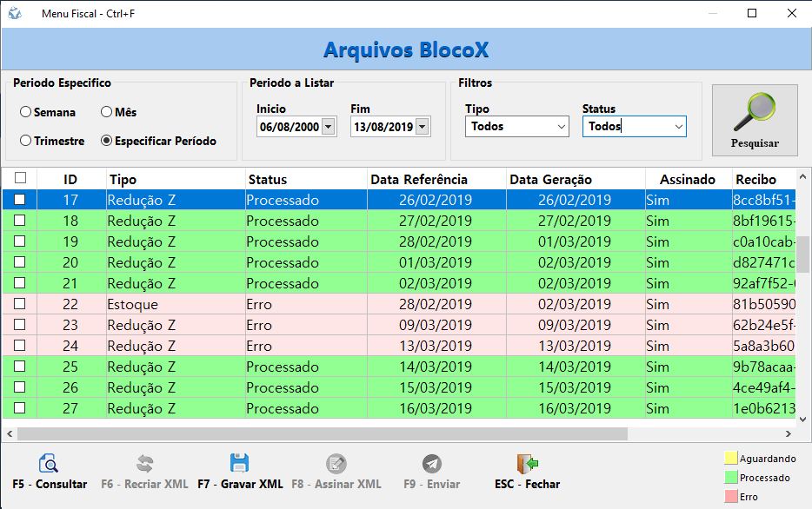Toggle the select-all checkbox in table header
This screenshot has width=812, height=509.
(x=20, y=178)
